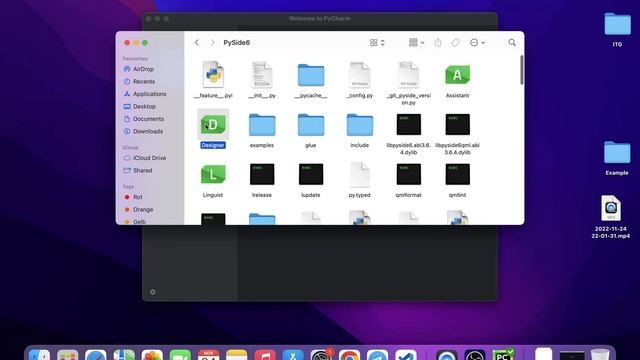640x360 pixels.
Task: Open Calendar from the dock
Action: click(x=209, y=355)
